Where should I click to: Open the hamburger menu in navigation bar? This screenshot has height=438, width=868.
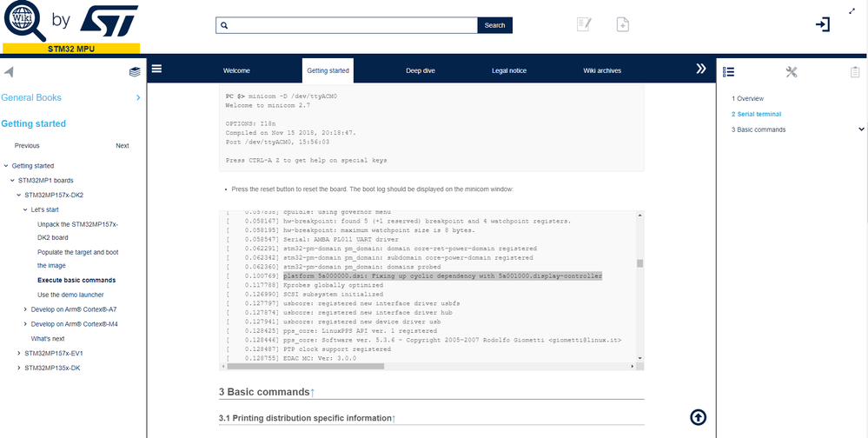[156, 69]
